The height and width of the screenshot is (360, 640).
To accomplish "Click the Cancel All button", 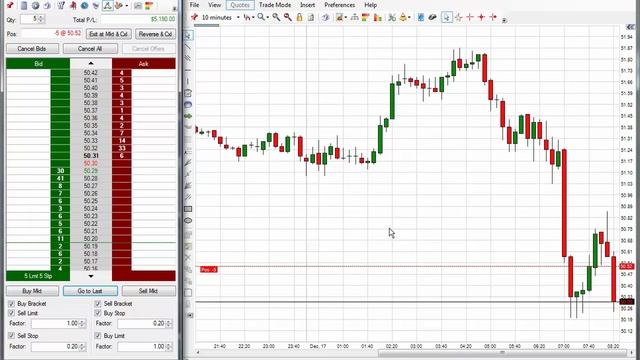I will pyautogui.click(x=90, y=49).
